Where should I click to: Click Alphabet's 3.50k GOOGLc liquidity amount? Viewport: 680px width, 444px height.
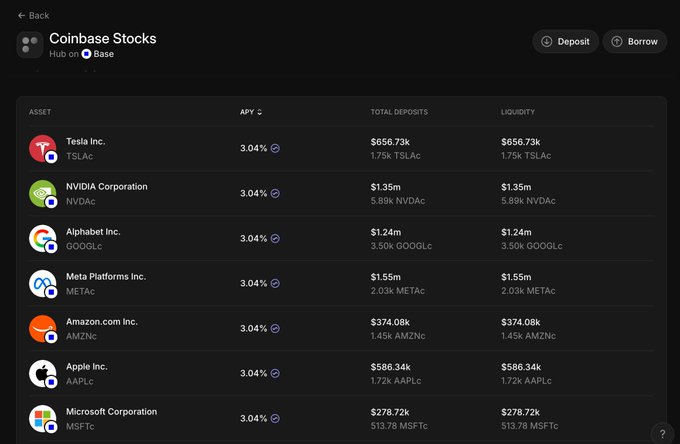pos(532,246)
